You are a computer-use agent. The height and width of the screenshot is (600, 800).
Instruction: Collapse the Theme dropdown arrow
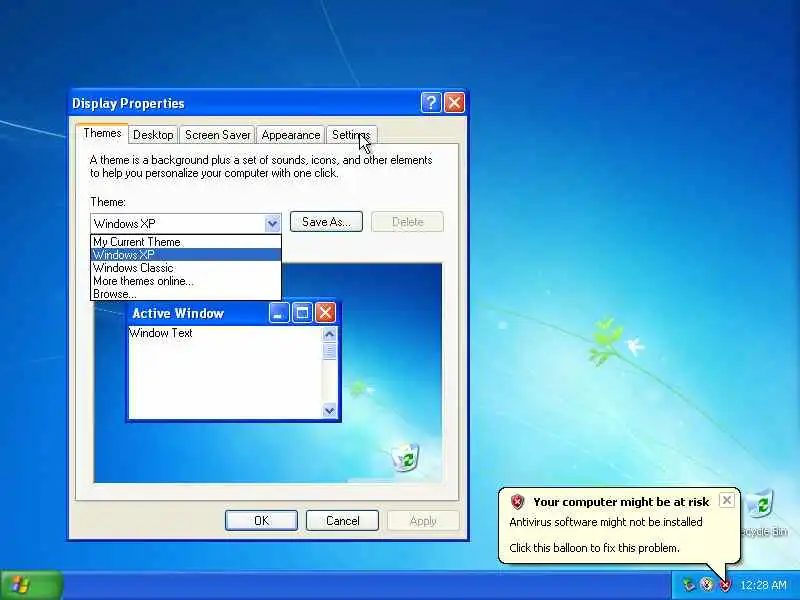272,223
